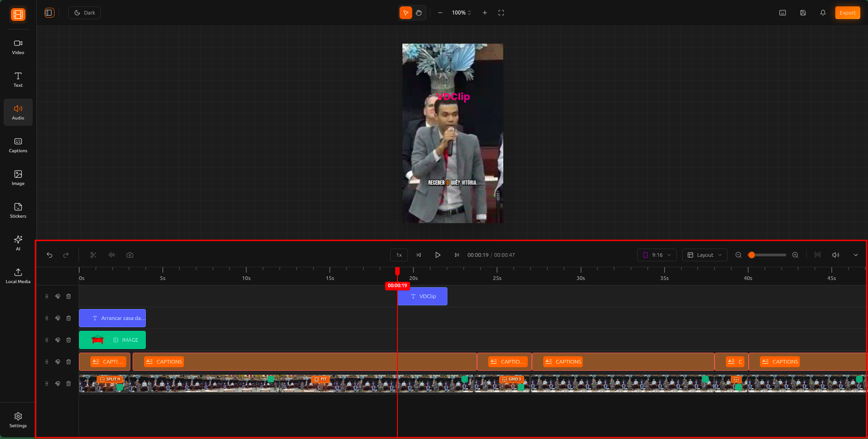Toggle Dark mode
This screenshot has height=439, width=868.
click(x=84, y=13)
